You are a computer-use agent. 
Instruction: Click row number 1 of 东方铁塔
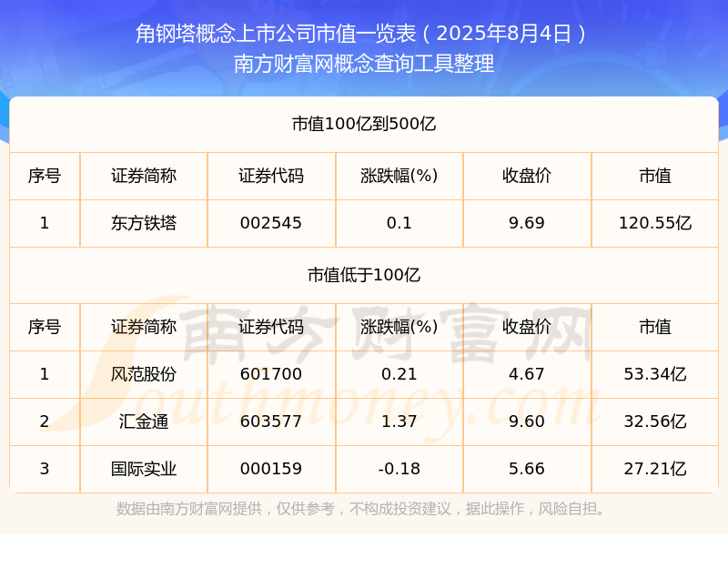coord(45,223)
